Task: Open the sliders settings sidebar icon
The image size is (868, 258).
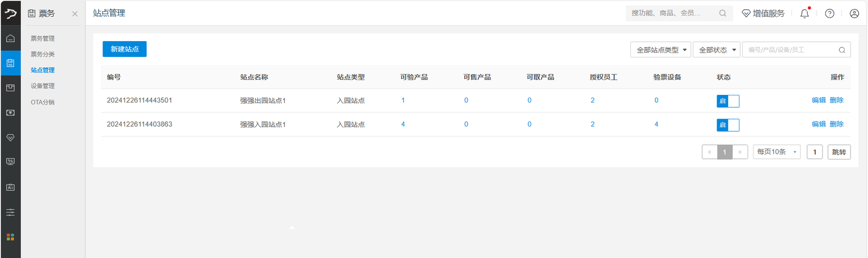Action: (10, 212)
